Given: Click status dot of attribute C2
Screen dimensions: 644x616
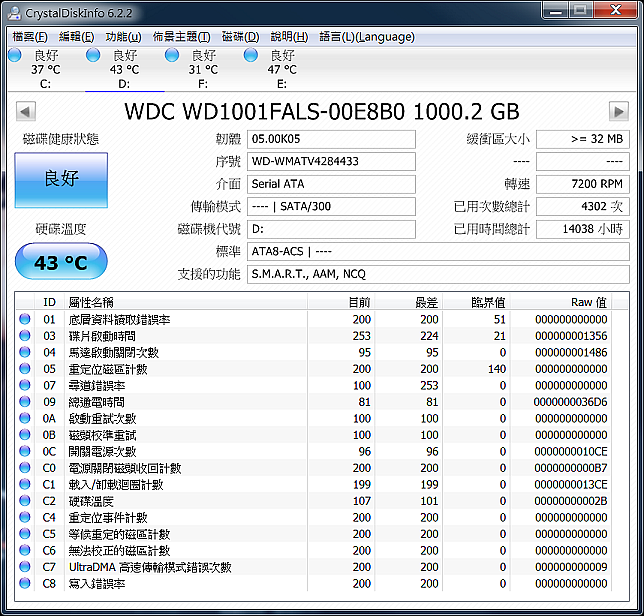Looking at the screenshot, I should [x=25, y=501].
